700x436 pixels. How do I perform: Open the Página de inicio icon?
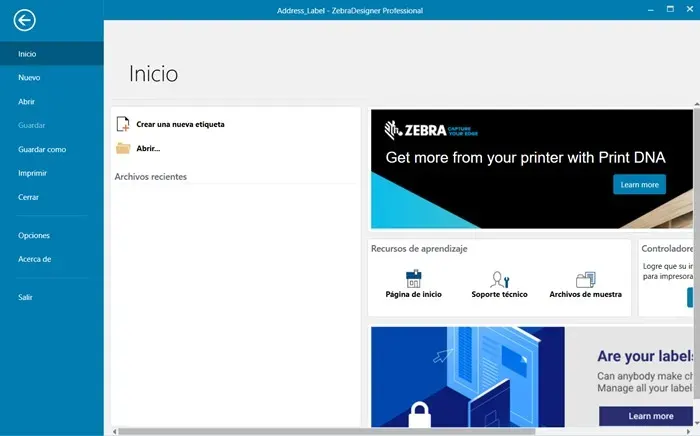tap(413, 279)
